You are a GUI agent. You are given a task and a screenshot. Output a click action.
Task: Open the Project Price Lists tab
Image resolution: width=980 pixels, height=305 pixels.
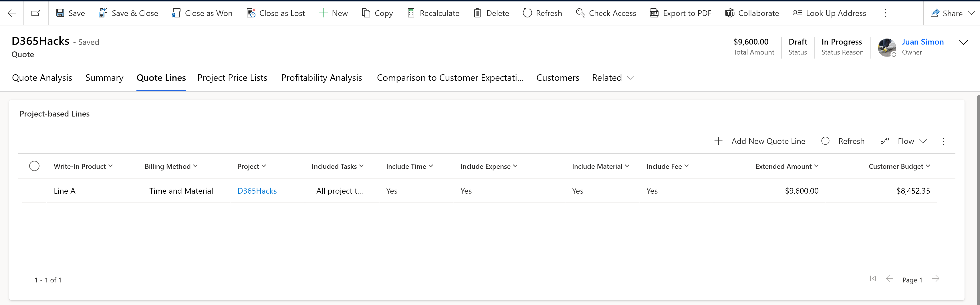pyautogui.click(x=232, y=78)
